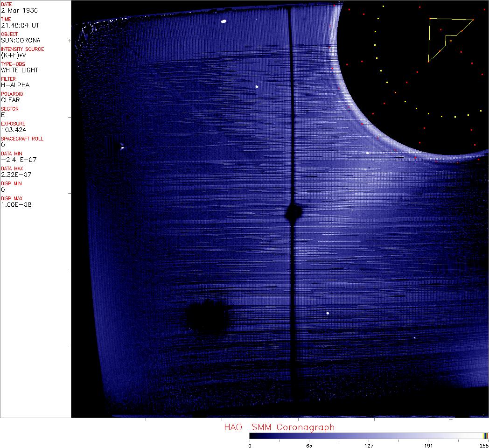This screenshot has width=489, height=448.
Task: Select the DISP MAX value "1.00E-08"
Action: (16, 204)
